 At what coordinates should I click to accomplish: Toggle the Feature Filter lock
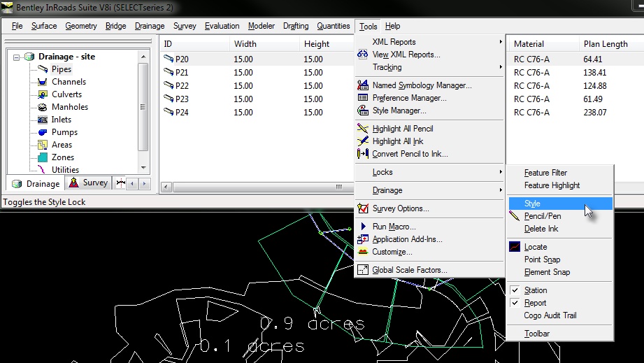tap(560, 173)
